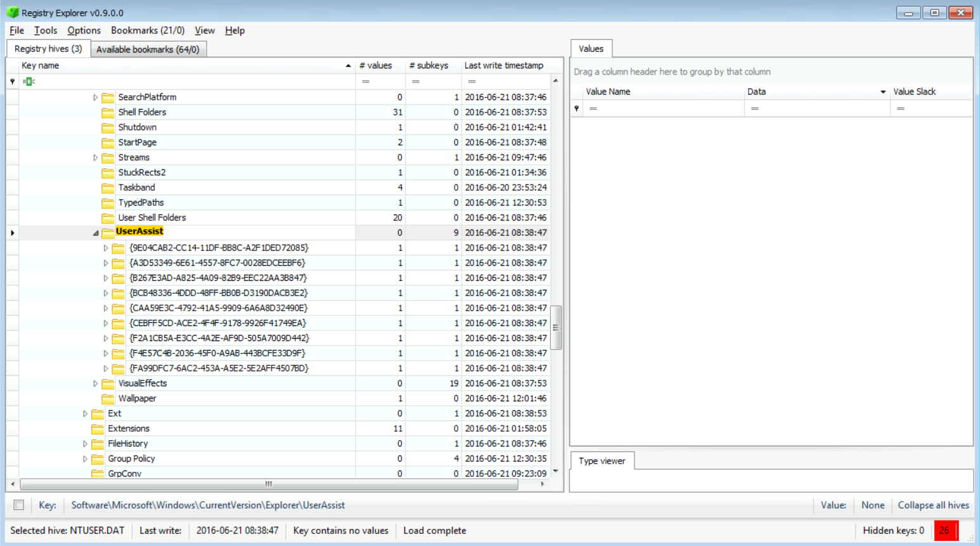Open the File menu
980x546 pixels.
(16, 30)
